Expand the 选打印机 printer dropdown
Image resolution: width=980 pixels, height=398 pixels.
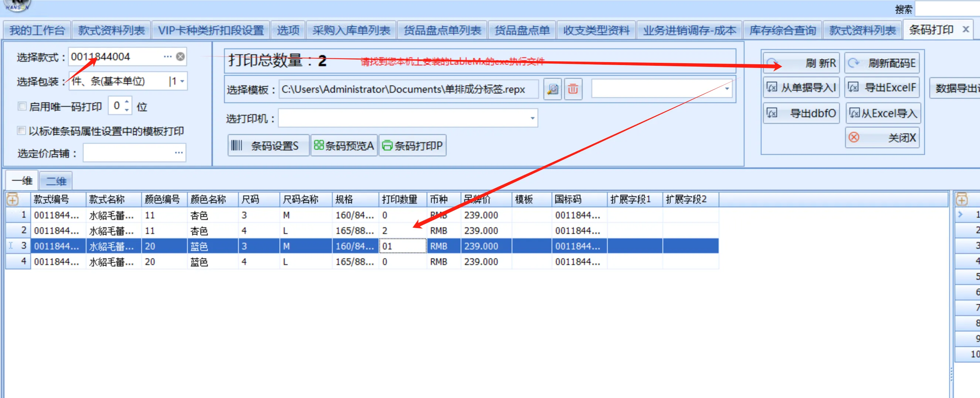point(532,118)
